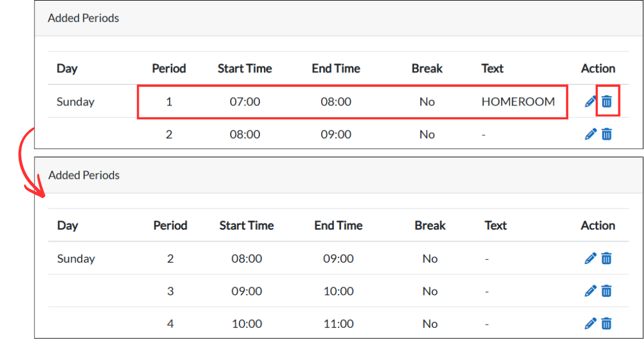Edit the period 3 row
Image resolution: width=644 pixels, height=339 pixels.
click(590, 291)
